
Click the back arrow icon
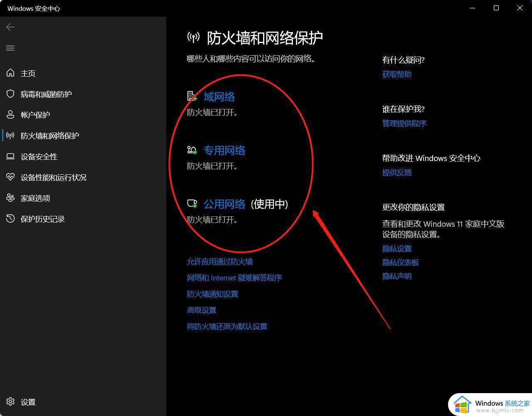pos(10,27)
